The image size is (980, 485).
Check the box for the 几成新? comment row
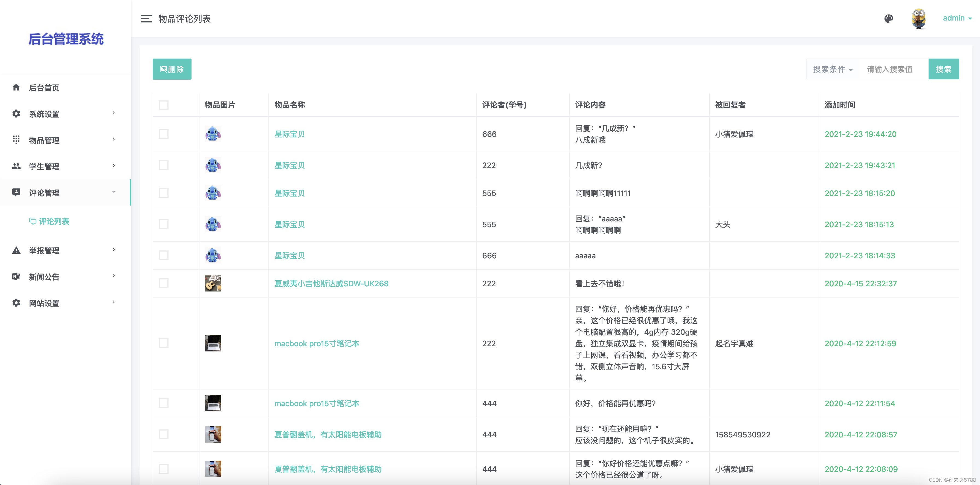(x=164, y=165)
